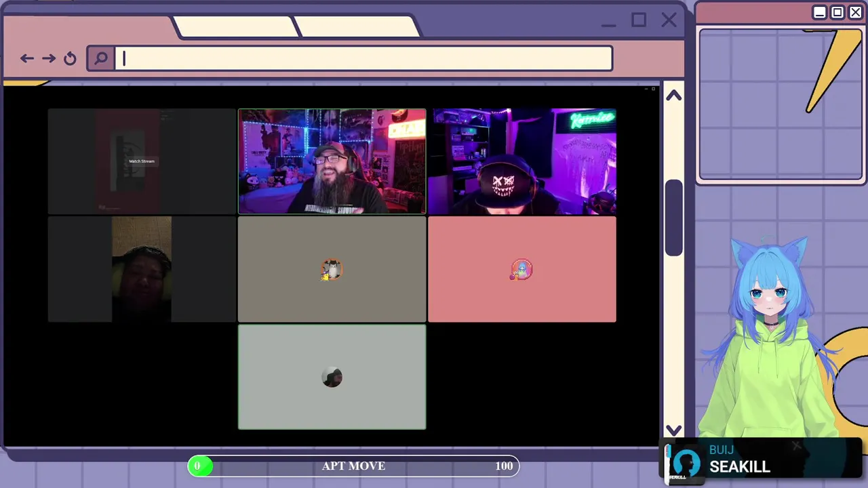Screen dimensions: 868x488
Task: Select the dim headphone user's video tile
Action: [142, 269]
